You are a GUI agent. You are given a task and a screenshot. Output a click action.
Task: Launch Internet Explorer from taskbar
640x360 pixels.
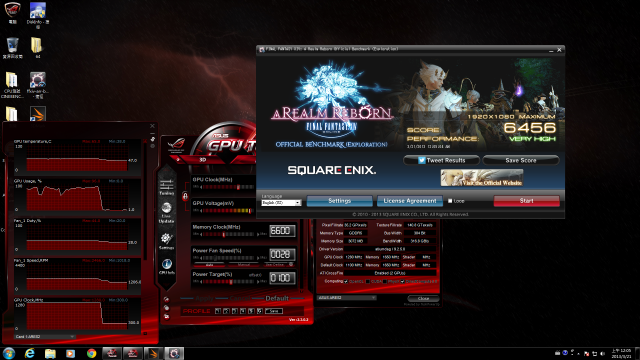pos(29,353)
